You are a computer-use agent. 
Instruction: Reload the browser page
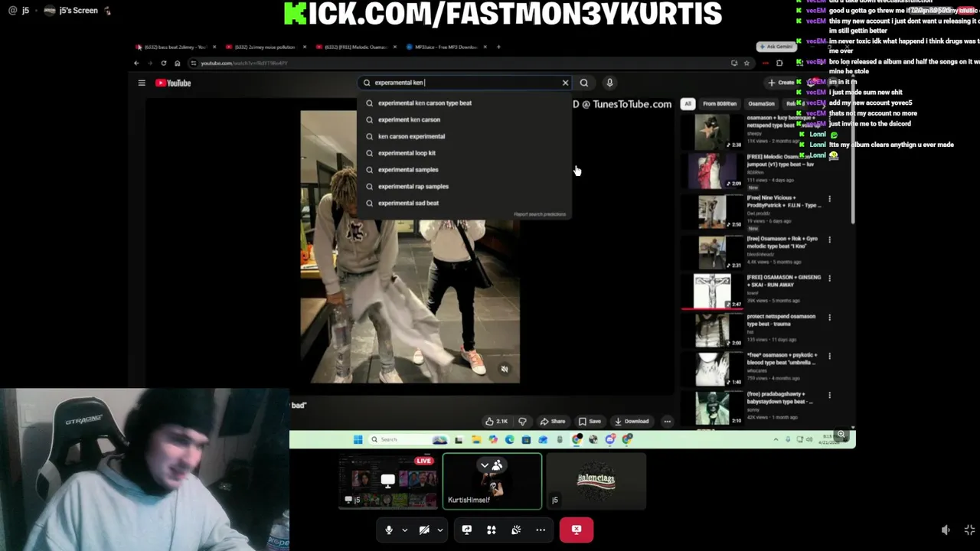click(x=163, y=63)
